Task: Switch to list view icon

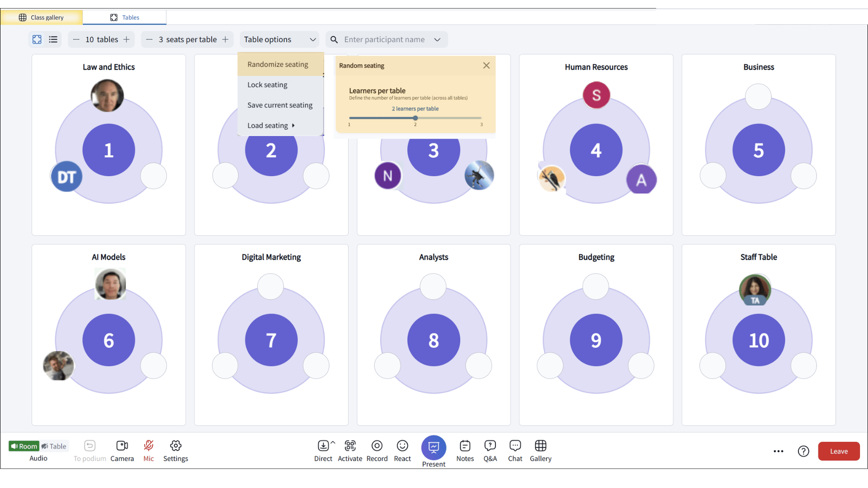Action: pyautogui.click(x=53, y=39)
